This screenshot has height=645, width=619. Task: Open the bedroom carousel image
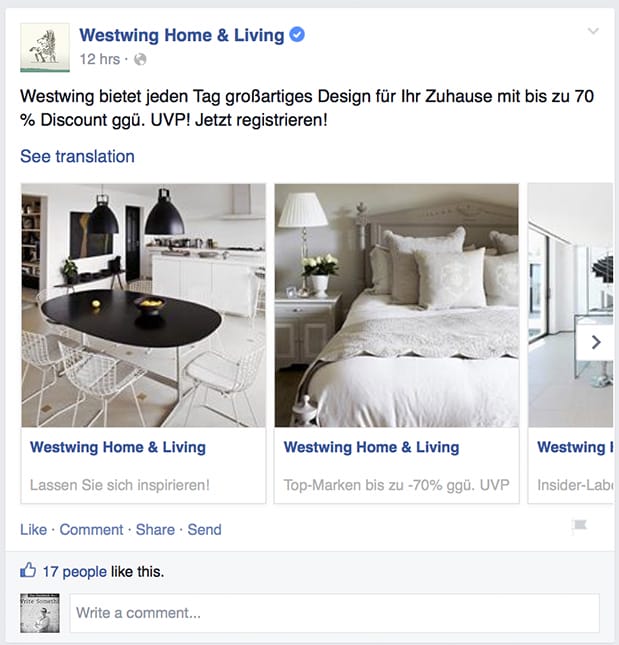tap(397, 305)
